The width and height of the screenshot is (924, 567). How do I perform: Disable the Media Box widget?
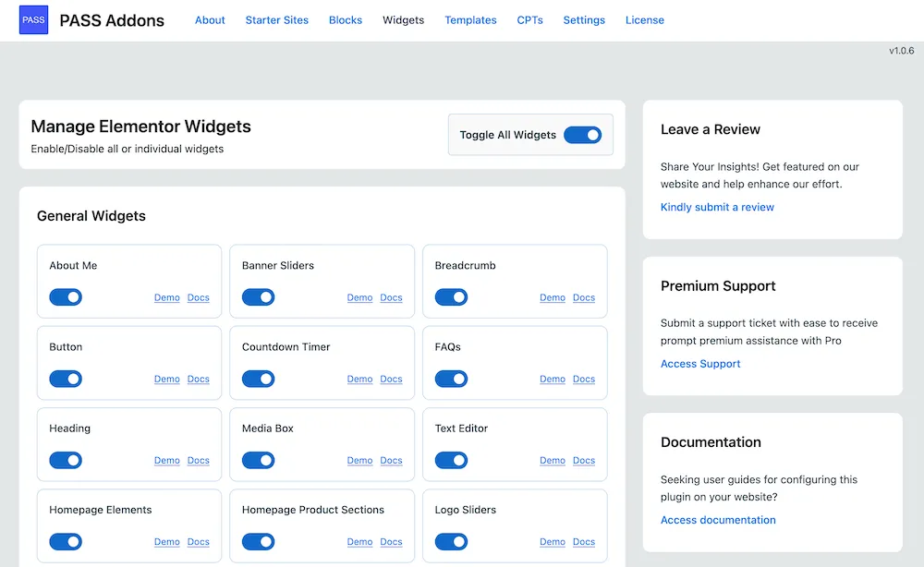click(258, 460)
